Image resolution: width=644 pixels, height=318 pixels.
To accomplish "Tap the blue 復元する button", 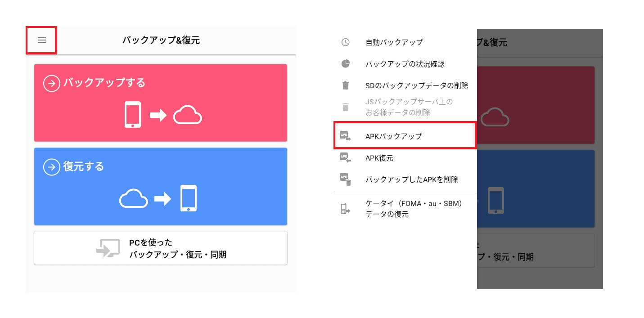I will (161, 186).
